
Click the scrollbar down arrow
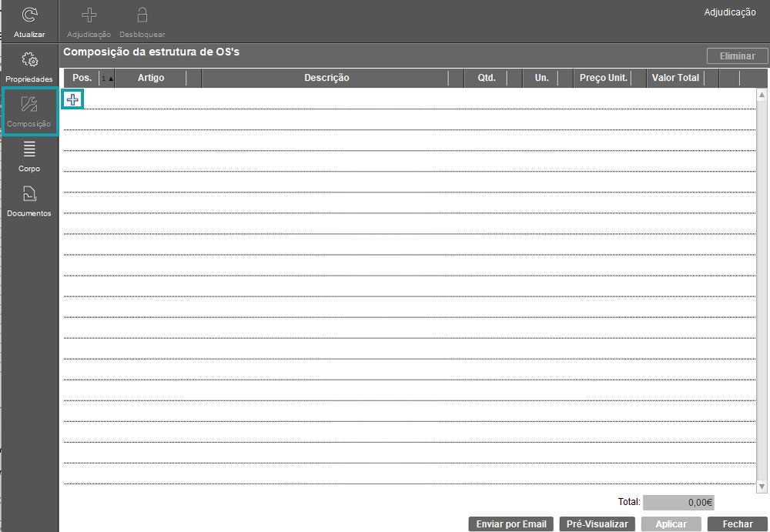(762, 487)
